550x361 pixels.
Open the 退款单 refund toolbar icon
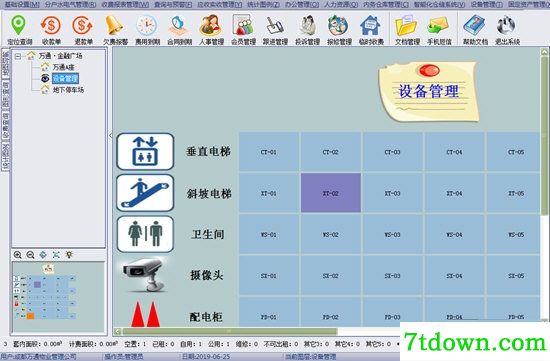click(x=83, y=29)
